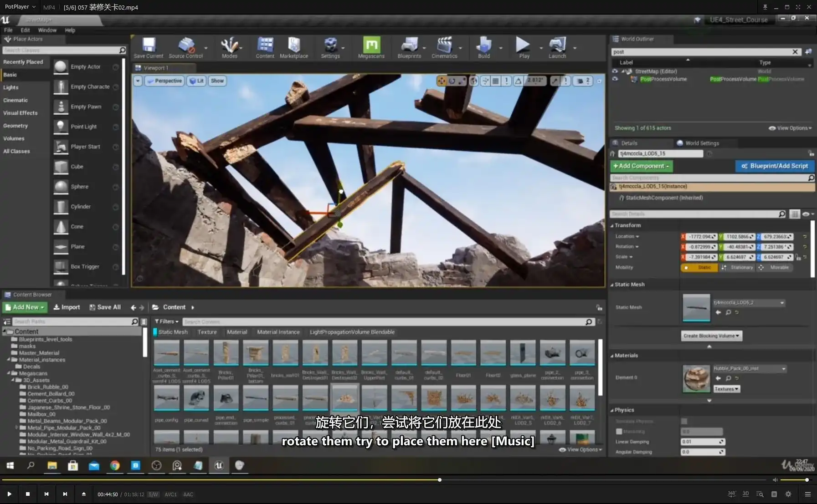Open the Add Component dropdown
Image resolution: width=817 pixels, height=504 pixels.
click(641, 166)
